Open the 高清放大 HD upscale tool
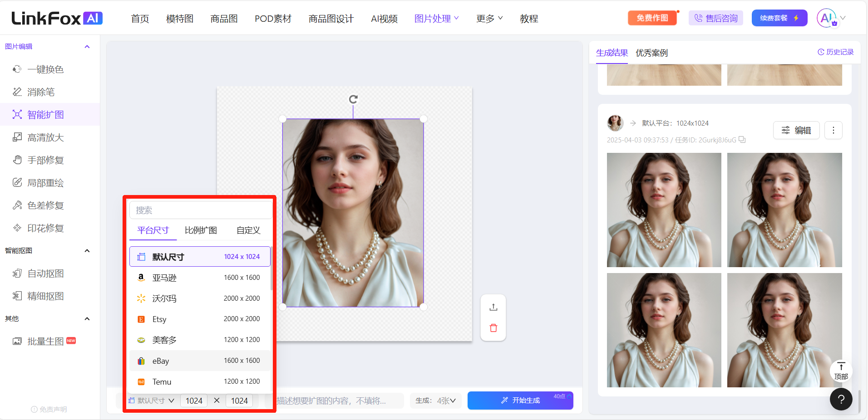Image resolution: width=868 pixels, height=420 pixels. 45,137
